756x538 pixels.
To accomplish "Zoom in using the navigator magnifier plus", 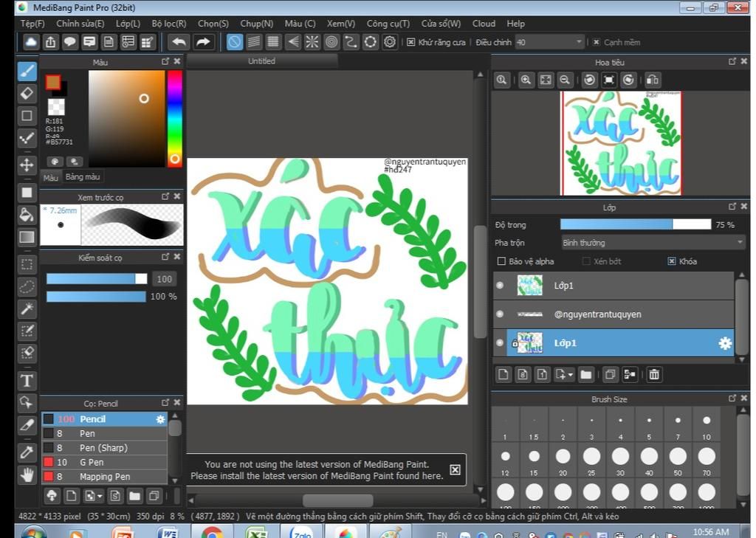I will tap(526, 80).
